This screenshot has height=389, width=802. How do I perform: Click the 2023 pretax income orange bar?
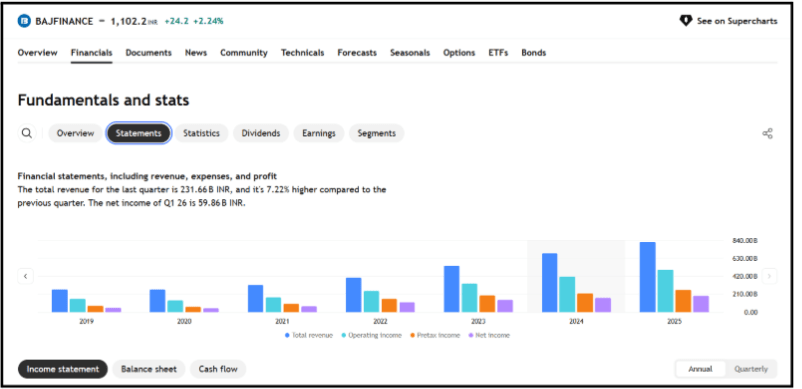[x=487, y=304]
